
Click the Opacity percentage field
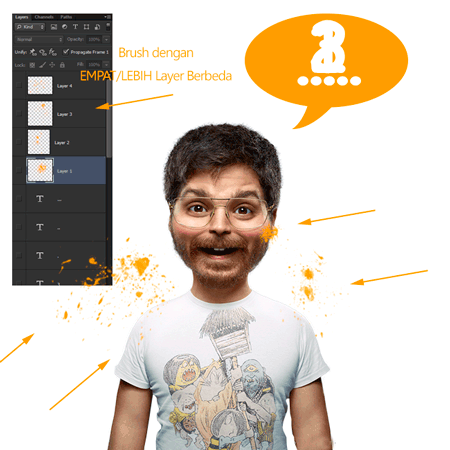tap(94, 39)
